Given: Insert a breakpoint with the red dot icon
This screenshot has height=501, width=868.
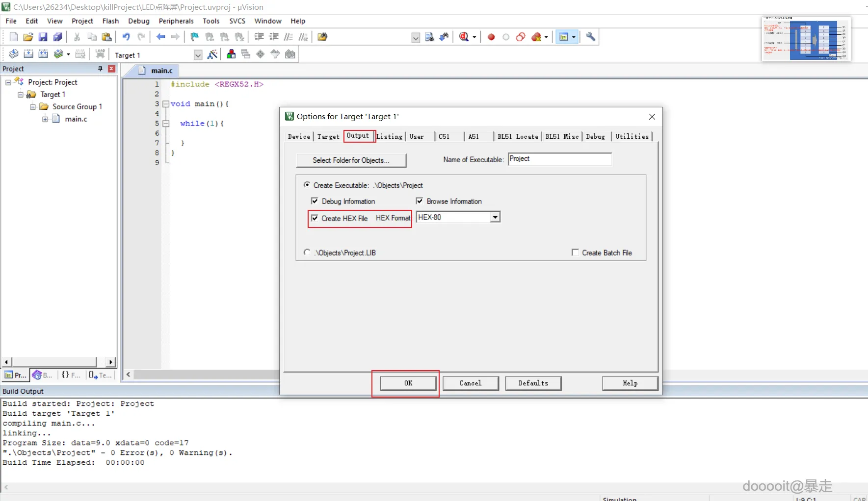Looking at the screenshot, I should click(491, 37).
